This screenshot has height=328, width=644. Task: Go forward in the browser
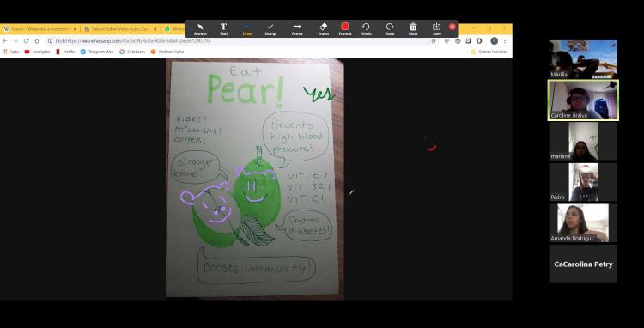coord(15,41)
